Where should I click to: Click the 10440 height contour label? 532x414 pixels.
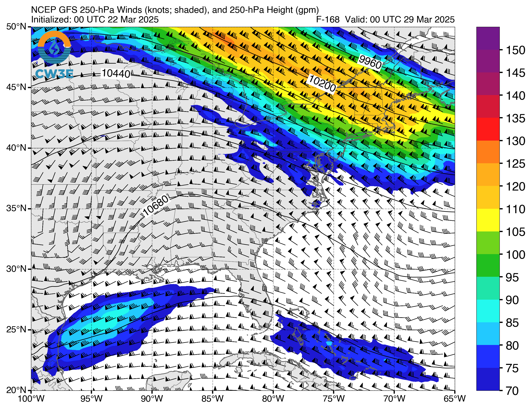(116, 73)
